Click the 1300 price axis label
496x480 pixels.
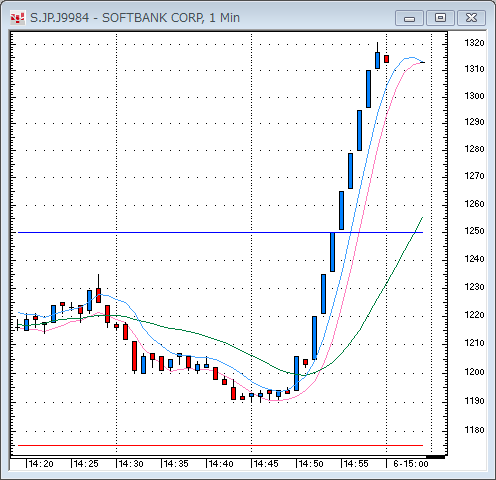[474, 96]
